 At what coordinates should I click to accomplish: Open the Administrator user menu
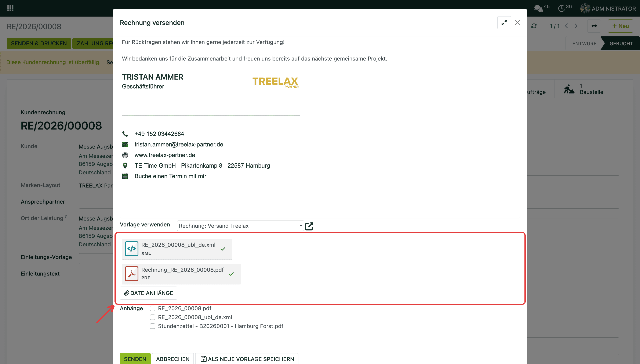click(608, 8)
